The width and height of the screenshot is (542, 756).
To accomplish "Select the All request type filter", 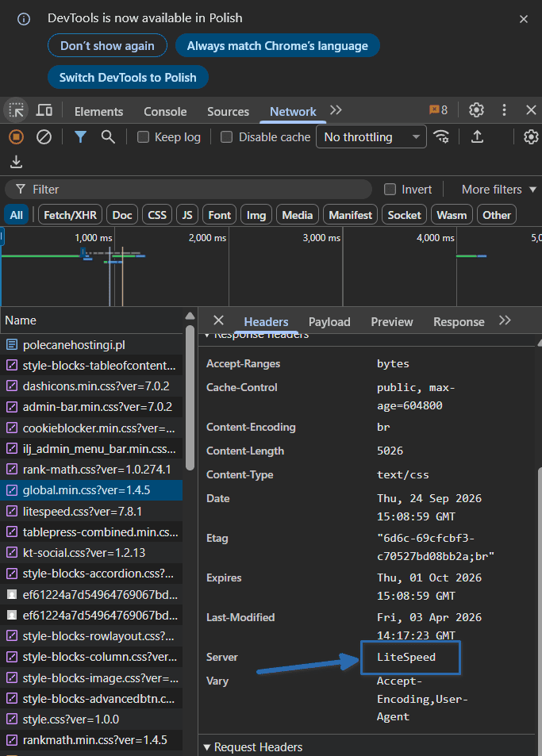I will point(17,215).
